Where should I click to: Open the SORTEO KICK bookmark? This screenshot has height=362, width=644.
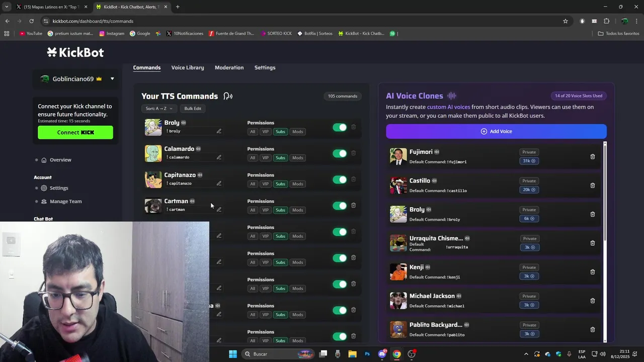point(276,34)
